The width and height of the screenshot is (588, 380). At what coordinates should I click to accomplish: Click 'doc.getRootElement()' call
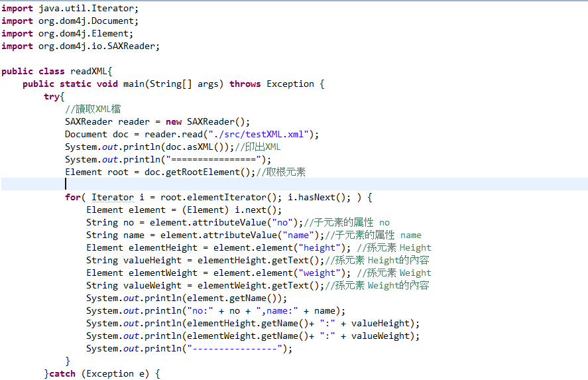[198, 172]
